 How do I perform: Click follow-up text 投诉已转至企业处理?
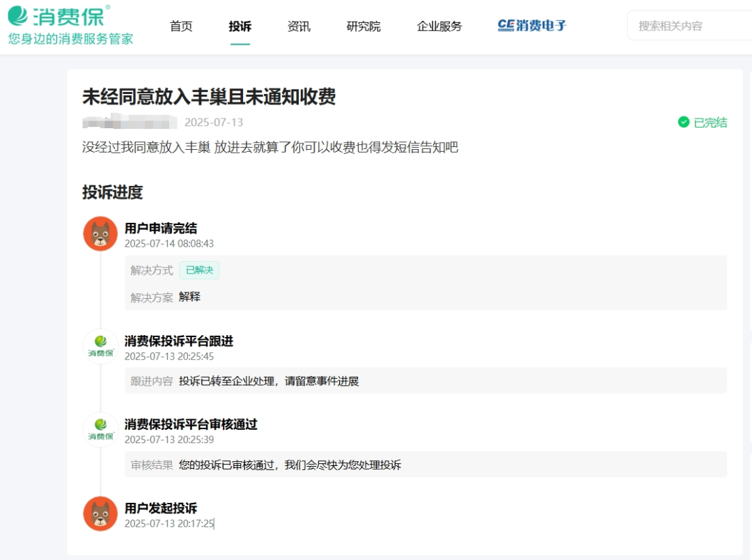click(x=269, y=381)
